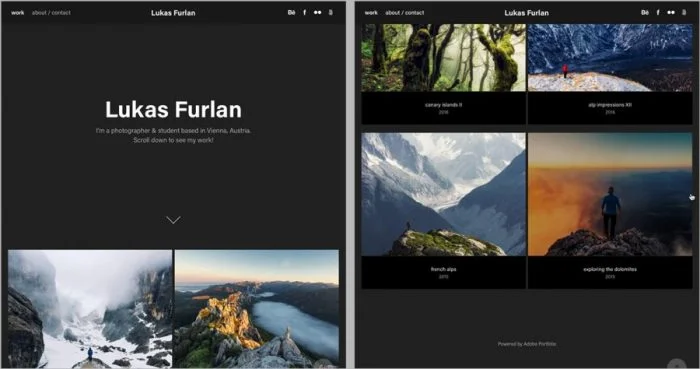700x369 pixels.
Task: Open the snowy foggy mountain gorge thumbnail
Action: point(90,309)
